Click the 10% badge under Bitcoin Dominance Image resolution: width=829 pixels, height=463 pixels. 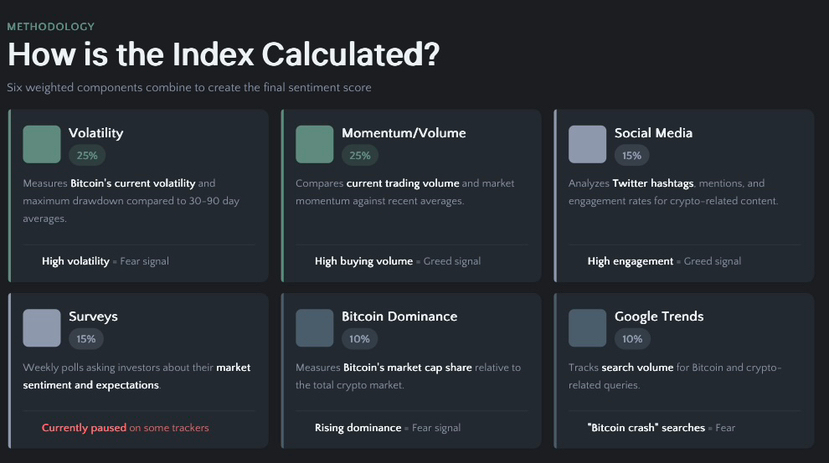[360, 339]
